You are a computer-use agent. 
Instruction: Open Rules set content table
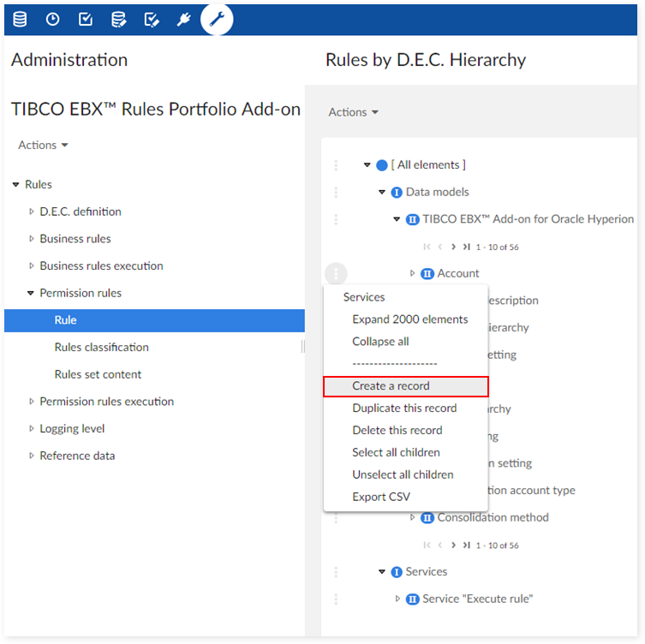(98, 374)
